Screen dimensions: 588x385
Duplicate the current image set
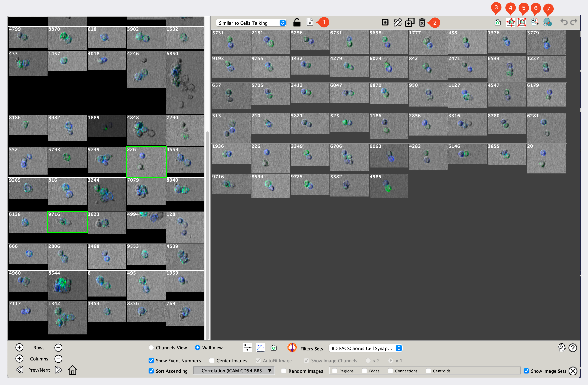[x=410, y=22]
